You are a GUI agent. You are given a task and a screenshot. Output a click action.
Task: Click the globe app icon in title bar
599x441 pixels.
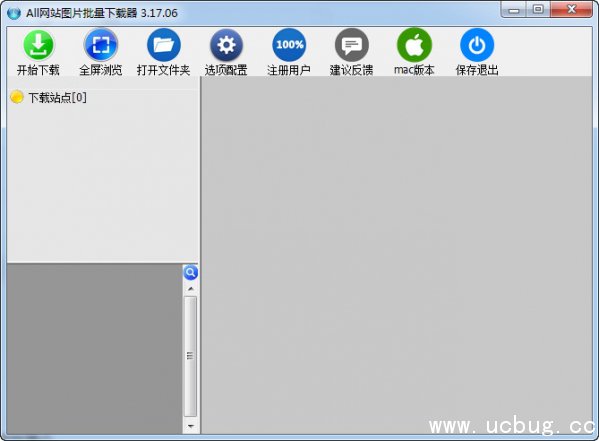click(x=14, y=13)
